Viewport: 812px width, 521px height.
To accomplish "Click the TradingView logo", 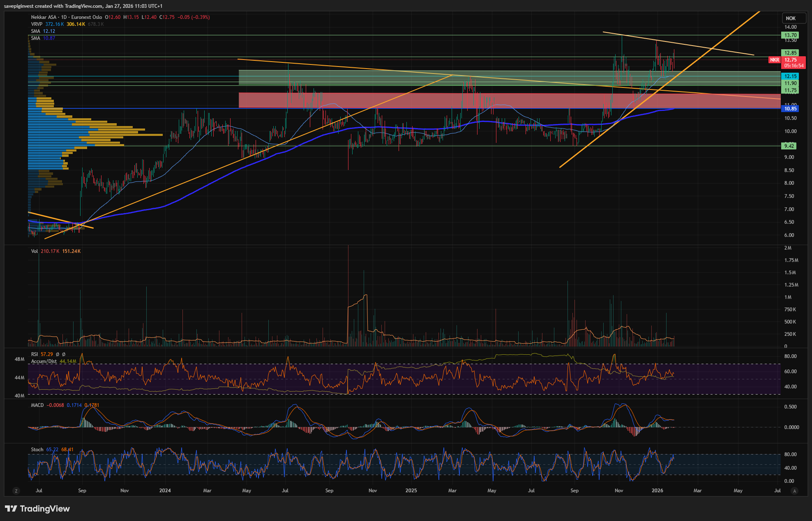I will click(37, 509).
